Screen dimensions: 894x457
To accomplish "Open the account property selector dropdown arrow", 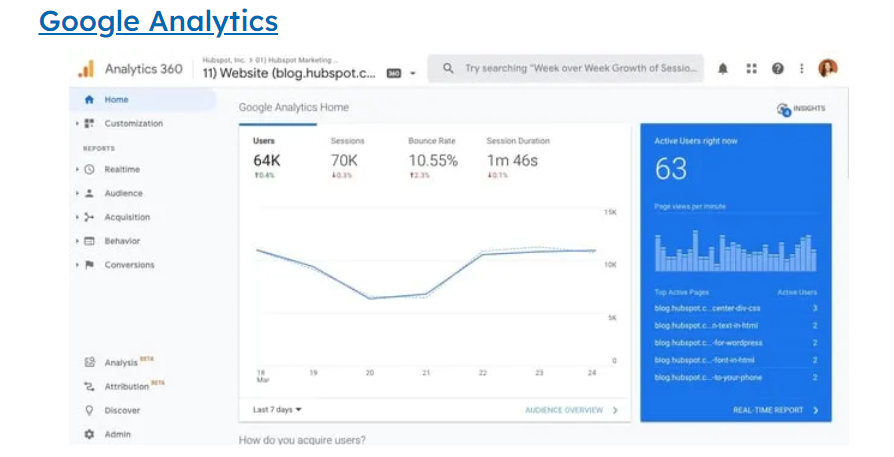I will (413, 74).
